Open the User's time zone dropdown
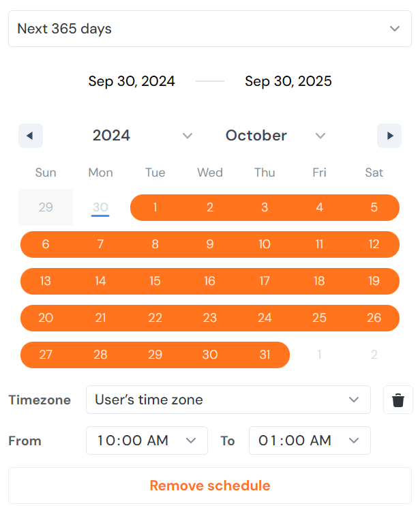Viewport: 420px width, 506px height. point(228,400)
